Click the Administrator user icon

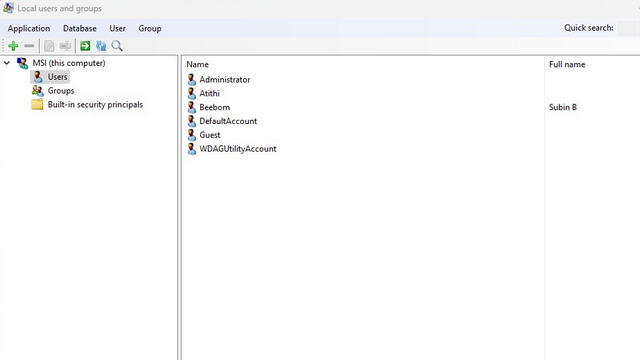[191, 80]
